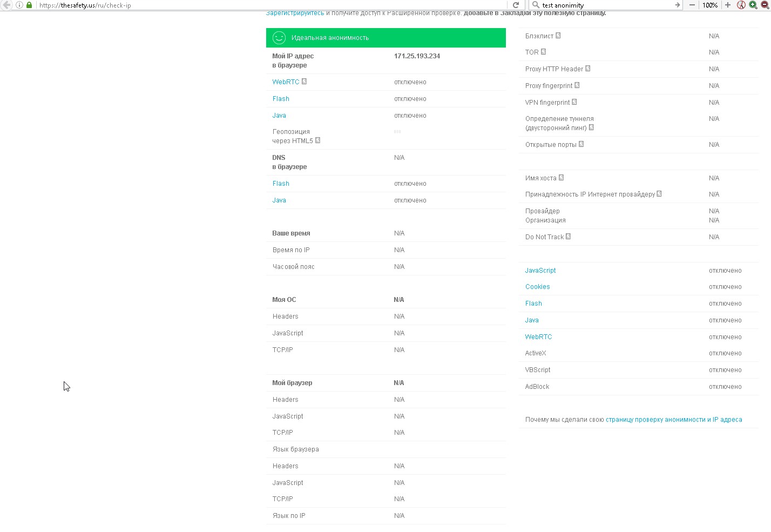
Task: Click the Язык браузера label
Action: point(295,449)
